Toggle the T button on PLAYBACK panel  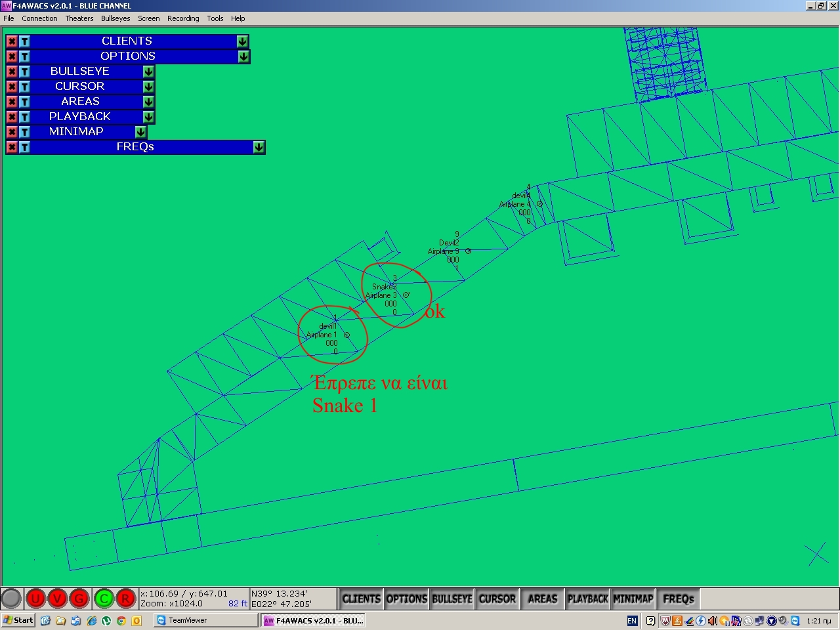click(24, 117)
